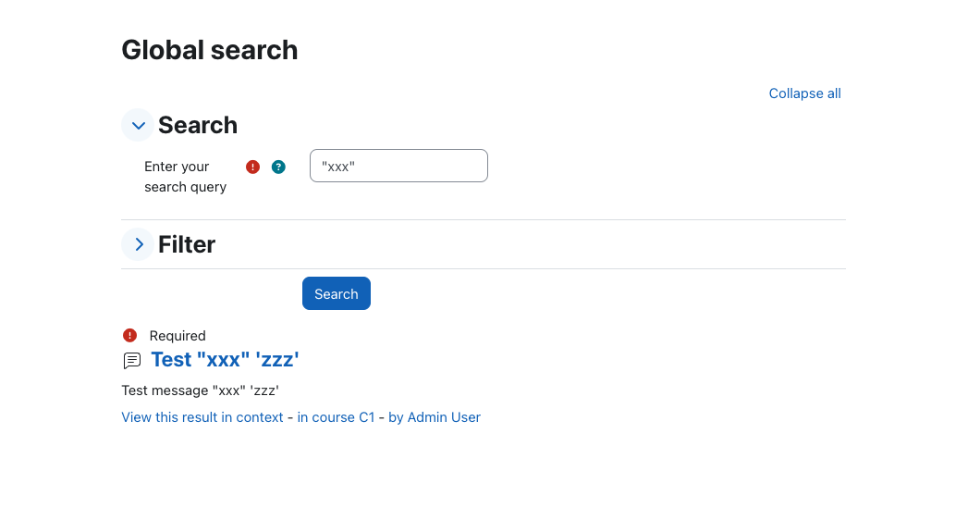Open the by Admin User profile link

coord(435,417)
